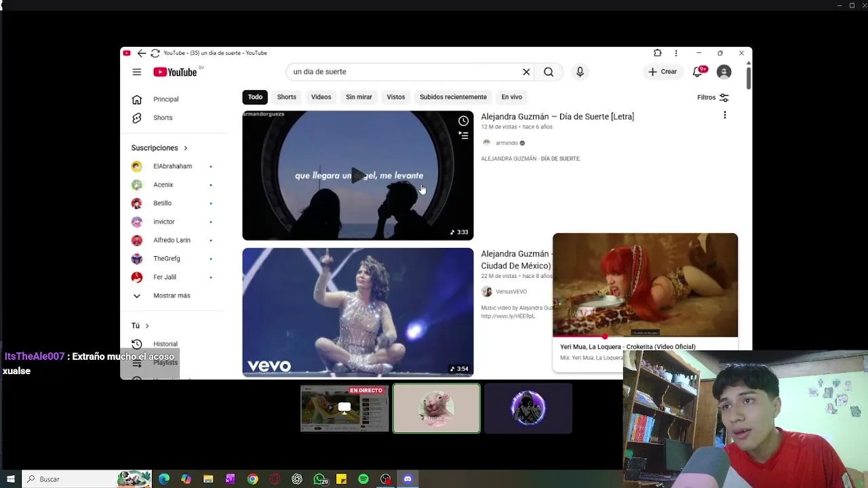Viewport: 868px width, 488px height.
Task: Open WhatsApp from the taskbar
Action: pos(319,479)
